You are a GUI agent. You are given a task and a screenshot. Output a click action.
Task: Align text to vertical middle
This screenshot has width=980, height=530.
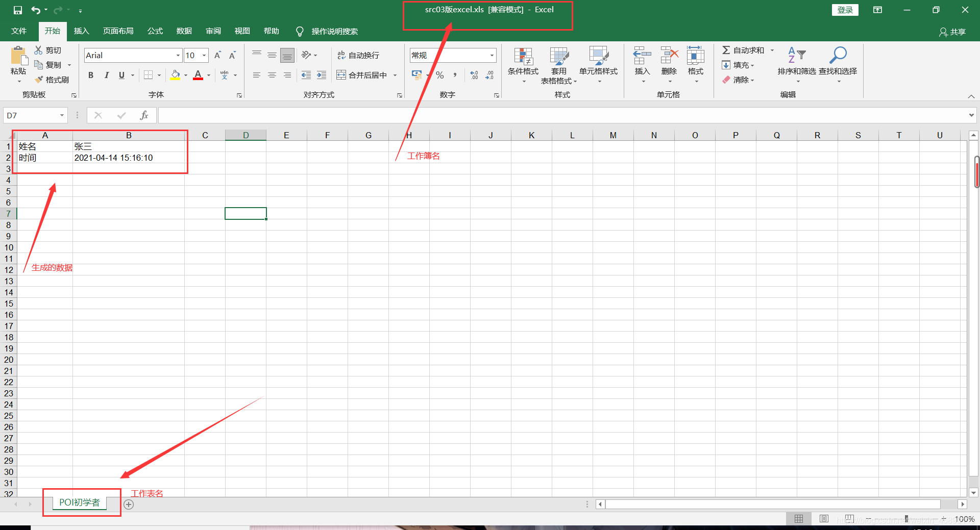click(272, 55)
